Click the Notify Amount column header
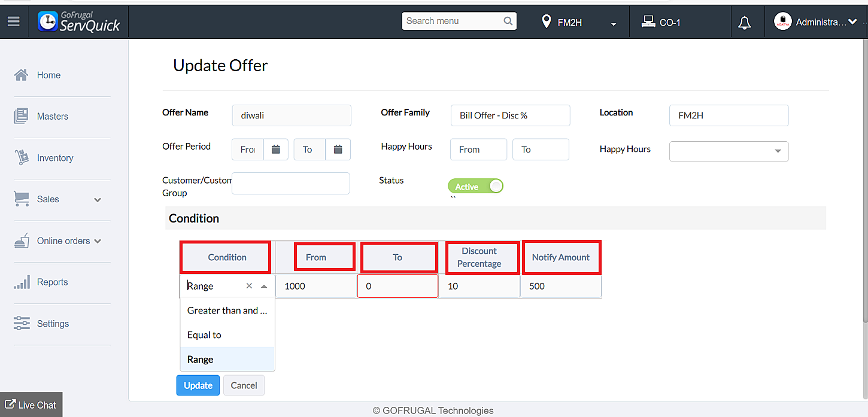This screenshot has width=868, height=417. click(561, 257)
